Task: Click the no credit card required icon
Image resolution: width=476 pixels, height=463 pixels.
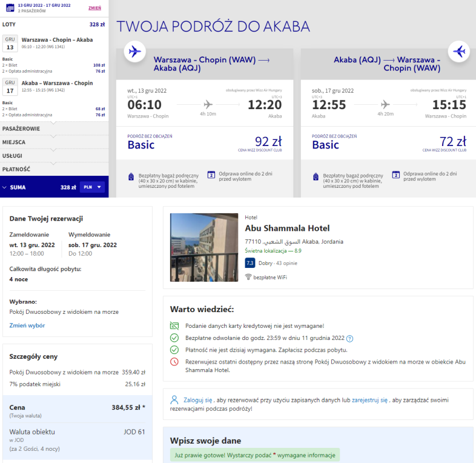Action: point(174,326)
